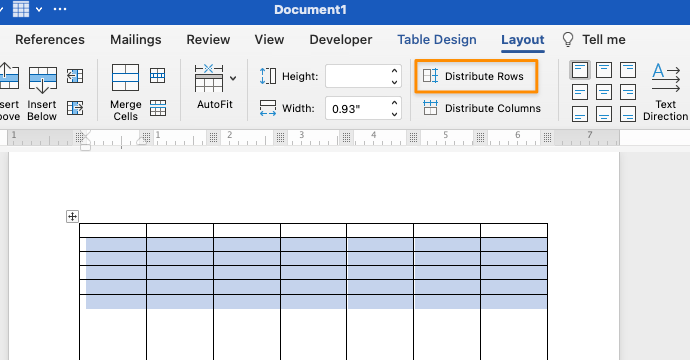
Task: Insert a column to the left
Action: pos(75,76)
